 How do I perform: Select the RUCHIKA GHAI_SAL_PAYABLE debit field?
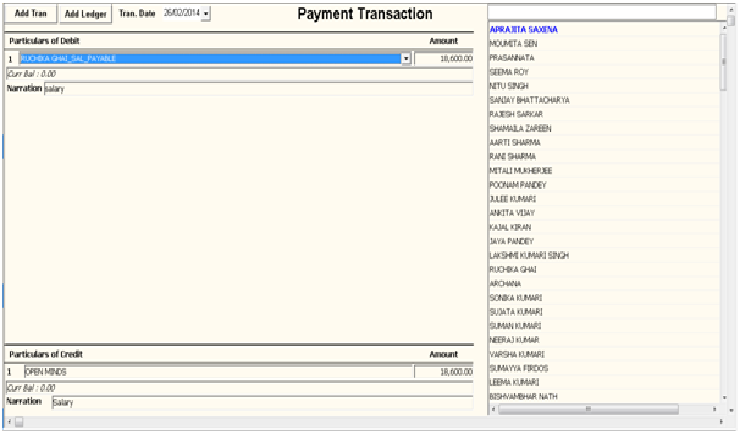coord(208,59)
